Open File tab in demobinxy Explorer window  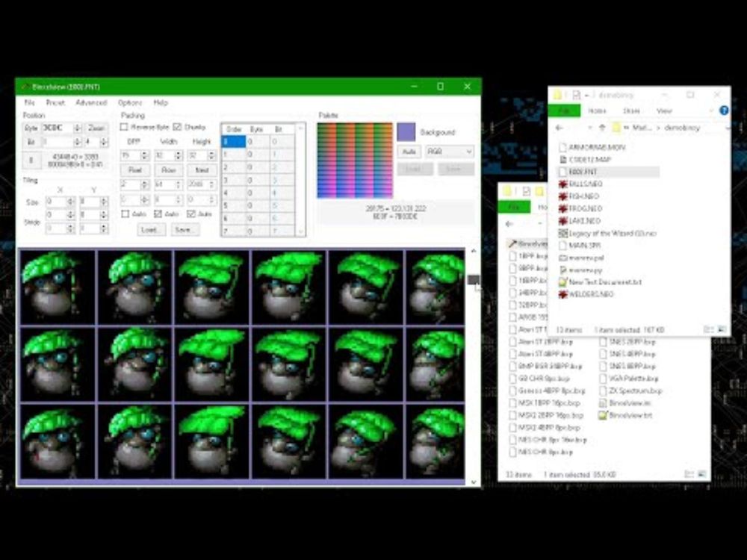click(x=565, y=111)
